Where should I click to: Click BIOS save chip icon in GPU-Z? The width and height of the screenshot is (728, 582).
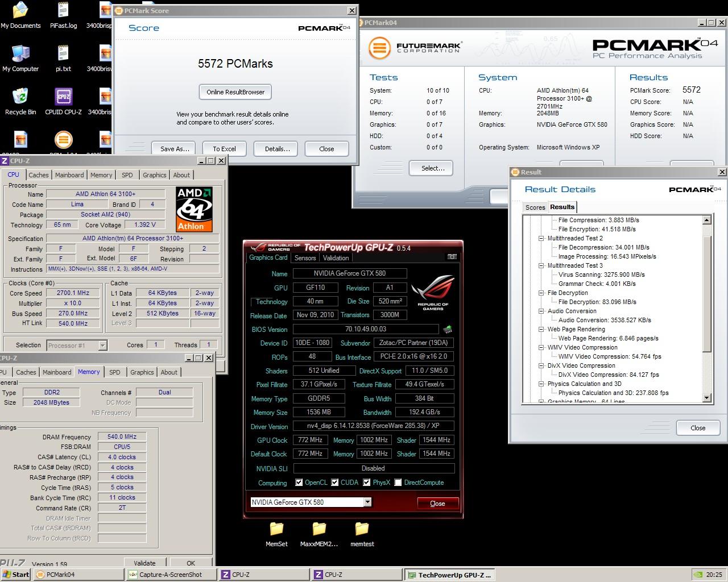point(448,329)
